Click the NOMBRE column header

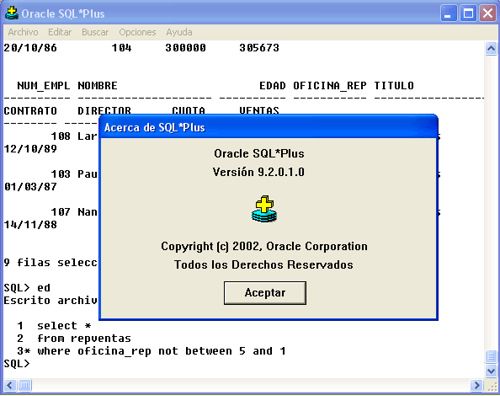pyautogui.click(x=97, y=86)
